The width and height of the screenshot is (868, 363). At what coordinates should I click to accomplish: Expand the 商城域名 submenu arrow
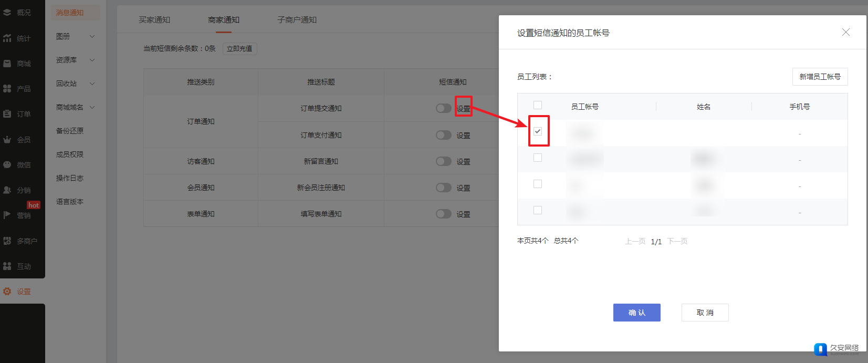point(92,107)
